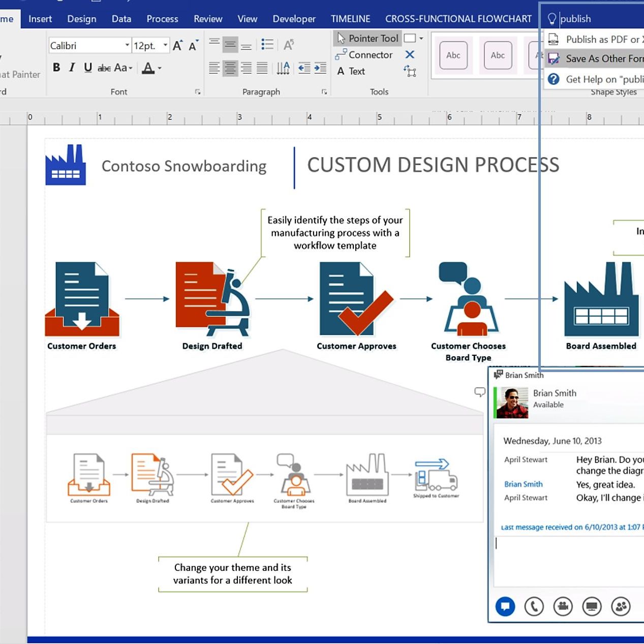Image resolution: width=644 pixels, height=644 pixels.
Task: Open the Design ribbon tab
Action: point(81,19)
